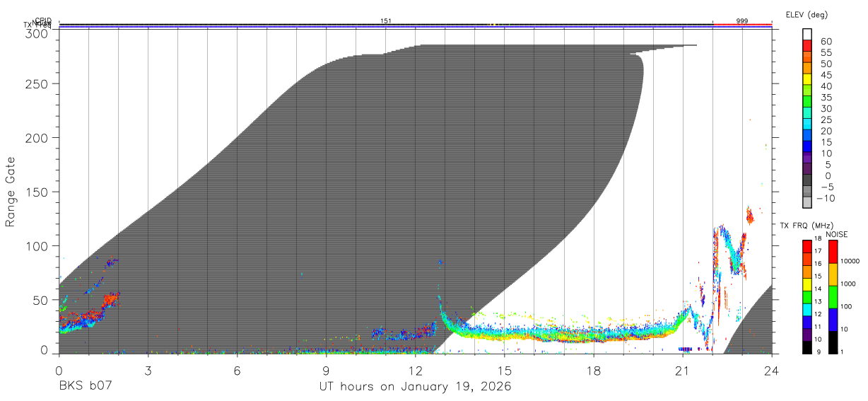The image size is (868, 401).
Task: Click the CPID value '999' at top
Action: pyautogui.click(x=742, y=21)
